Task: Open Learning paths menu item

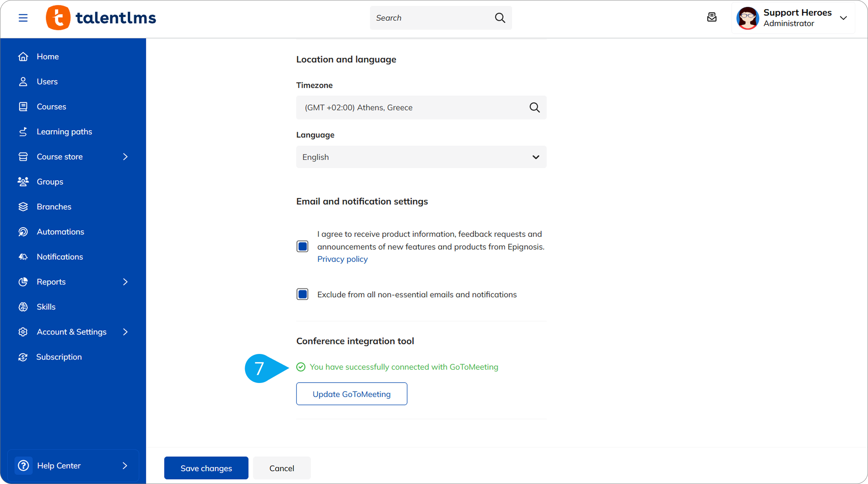Action: tap(64, 132)
